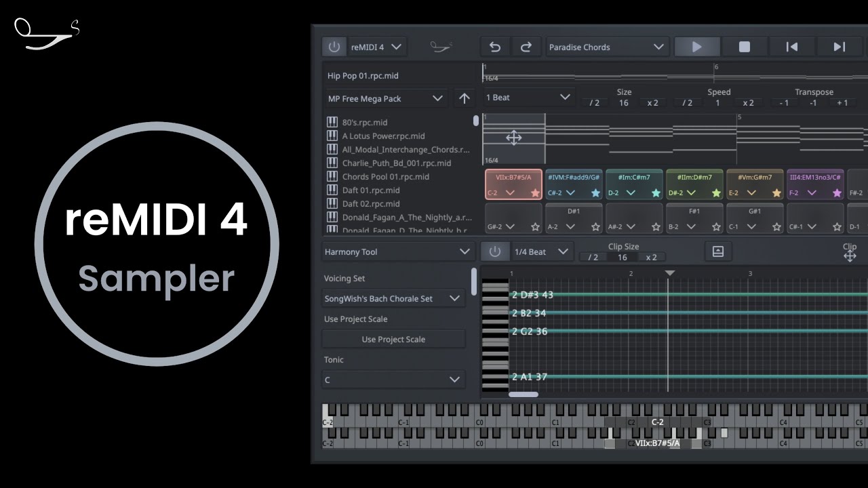Decrease Transpose by one
This screenshot has width=868, height=488.
click(784, 103)
